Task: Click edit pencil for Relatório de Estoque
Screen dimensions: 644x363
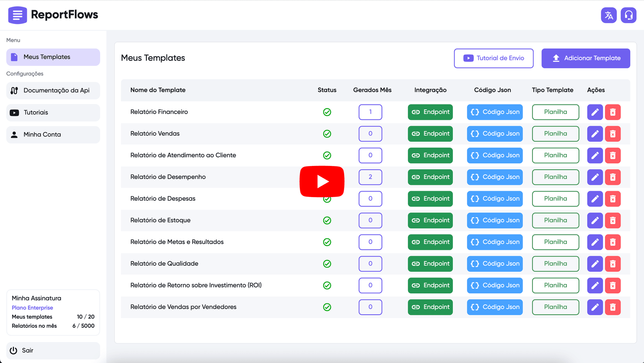Action: (595, 220)
